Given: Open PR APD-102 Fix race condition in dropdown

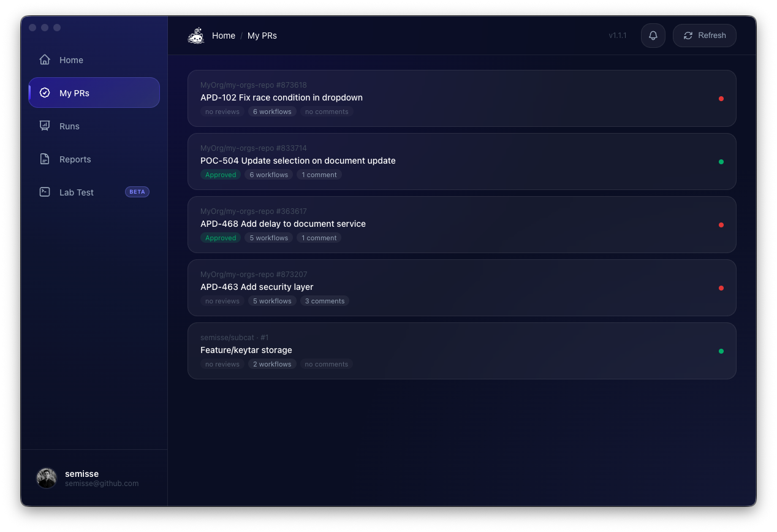Looking at the screenshot, I should click(x=462, y=98).
